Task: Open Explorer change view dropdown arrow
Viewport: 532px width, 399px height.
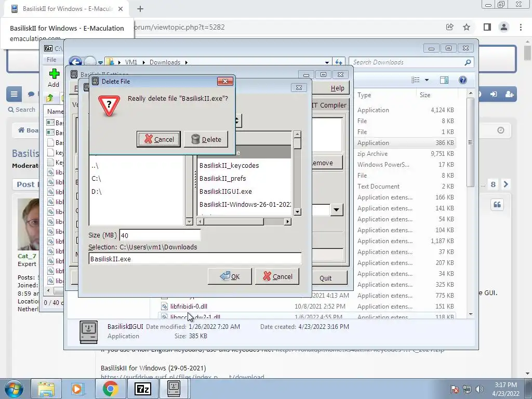Action: click(x=427, y=80)
